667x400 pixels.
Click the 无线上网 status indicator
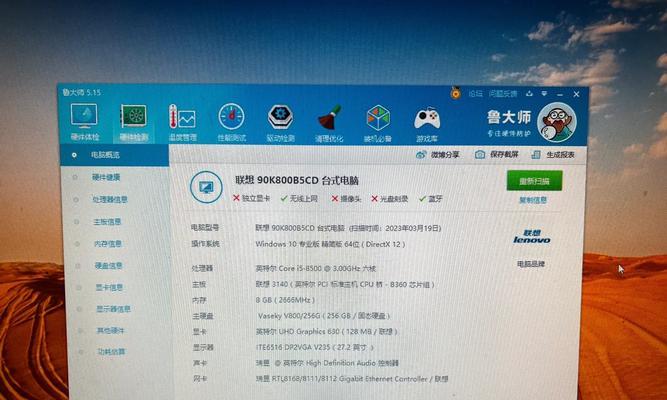299,198
